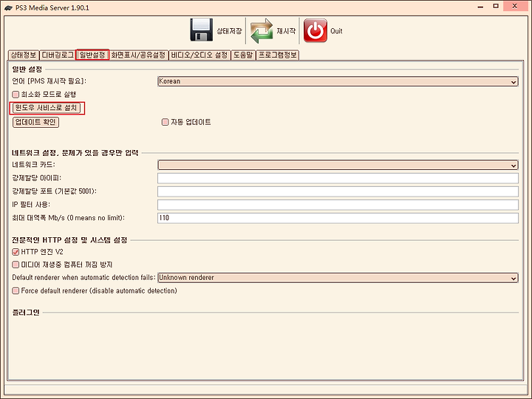Switch to the 디버깅로그 tab
The height and width of the screenshot is (399, 532).
[58, 55]
